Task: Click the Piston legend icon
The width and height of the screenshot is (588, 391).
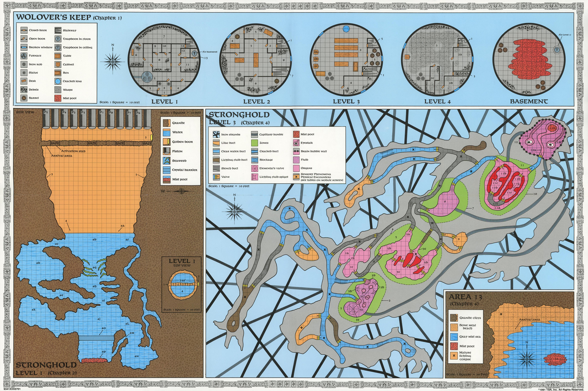Action: coord(167,151)
